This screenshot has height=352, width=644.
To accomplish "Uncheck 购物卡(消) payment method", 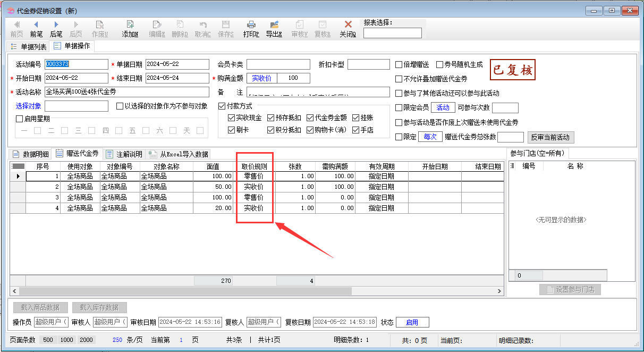I will coord(310,130).
